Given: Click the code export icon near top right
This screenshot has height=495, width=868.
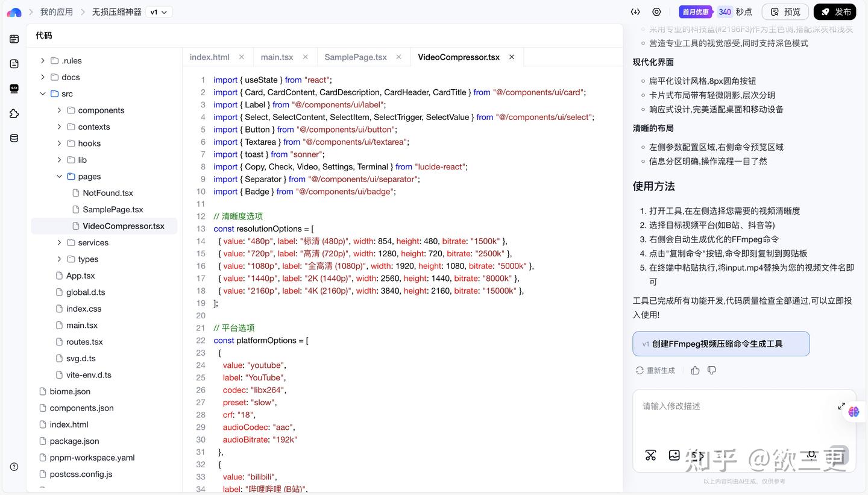Looking at the screenshot, I should (635, 11).
